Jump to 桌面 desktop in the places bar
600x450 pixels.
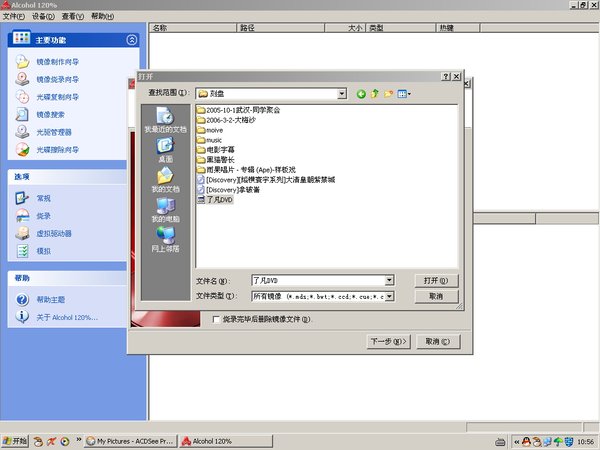click(x=165, y=150)
